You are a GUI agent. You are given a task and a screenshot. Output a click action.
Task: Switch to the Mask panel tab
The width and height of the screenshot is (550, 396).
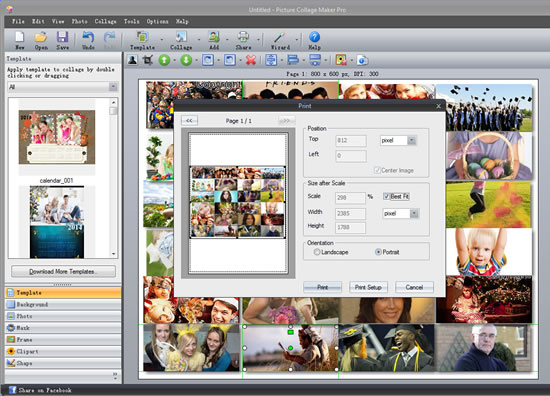click(63, 328)
